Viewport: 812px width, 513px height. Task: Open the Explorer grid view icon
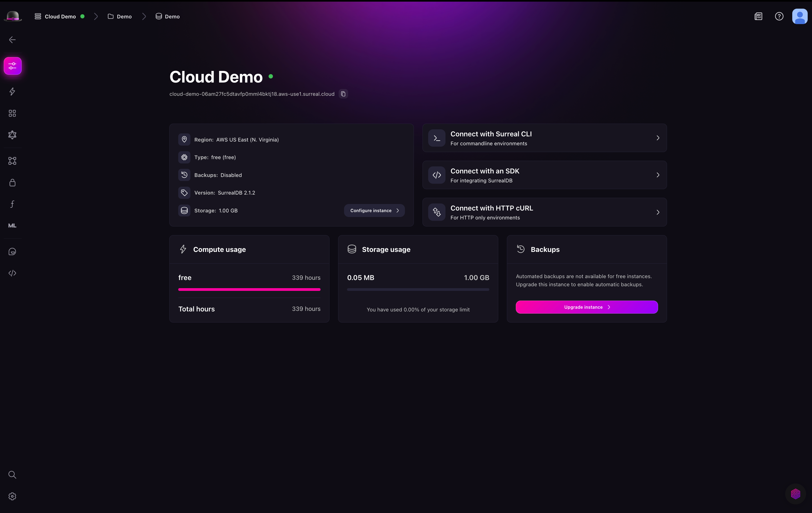tap(12, 113)
